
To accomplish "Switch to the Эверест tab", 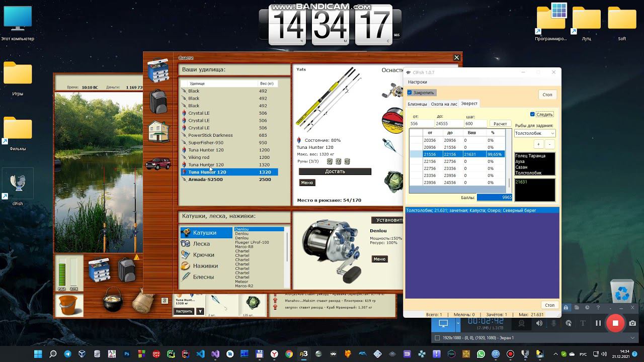I will point(469,104).
